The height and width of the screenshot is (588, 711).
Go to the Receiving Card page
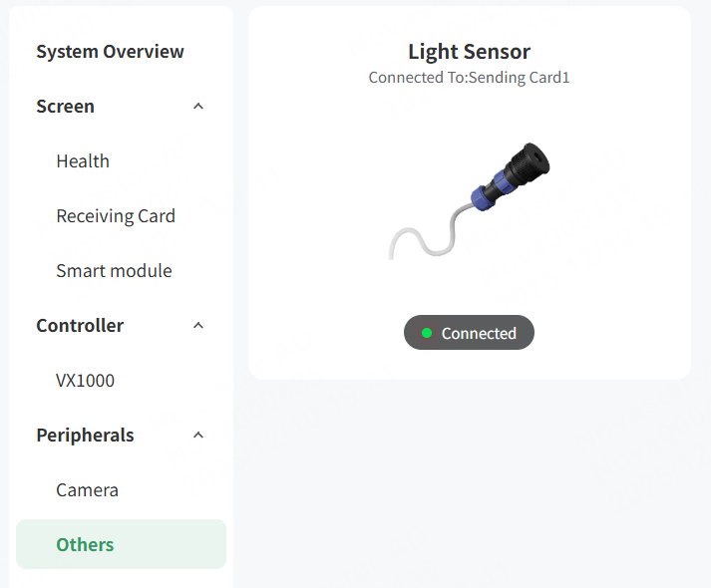coord(116,216)
